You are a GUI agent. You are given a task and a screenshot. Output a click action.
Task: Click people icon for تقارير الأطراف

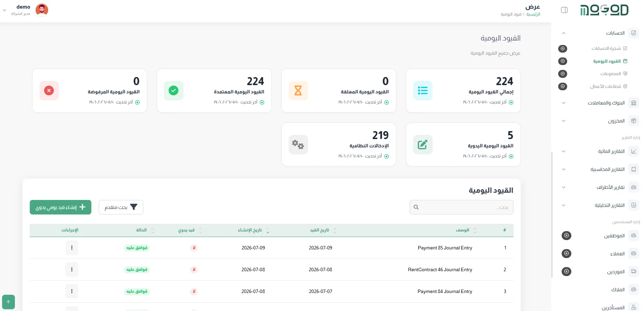coord(634,187)
